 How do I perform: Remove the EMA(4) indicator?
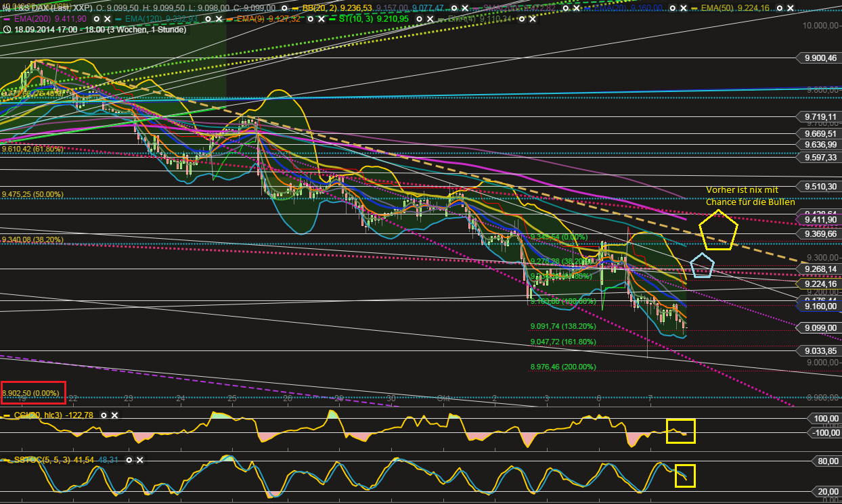tap(533, 19)
